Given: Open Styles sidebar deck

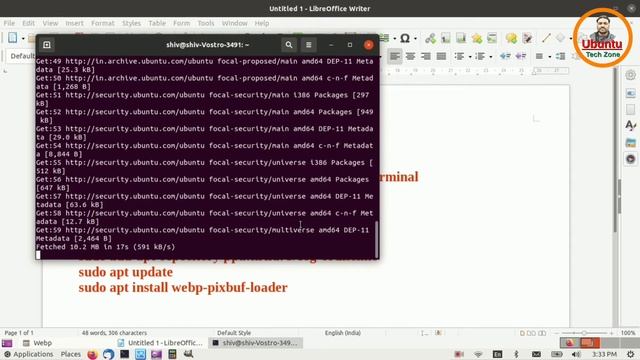Looking at the screenshot, I should [x=631, y=125].
